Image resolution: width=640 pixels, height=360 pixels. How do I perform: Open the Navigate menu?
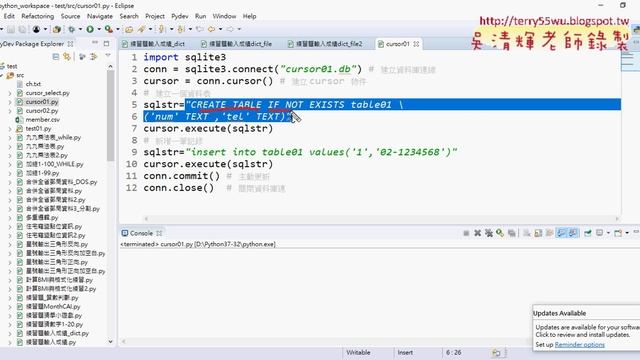point(100,16)
